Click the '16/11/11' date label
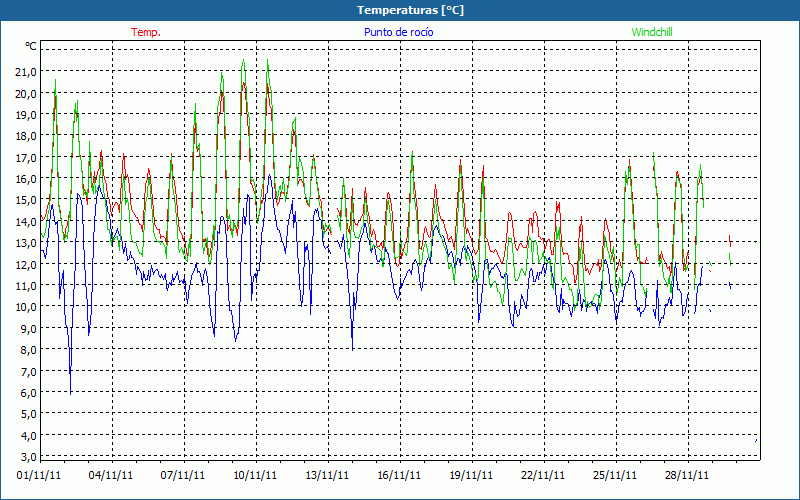This screenshot has height=500, width=800. 399,475
